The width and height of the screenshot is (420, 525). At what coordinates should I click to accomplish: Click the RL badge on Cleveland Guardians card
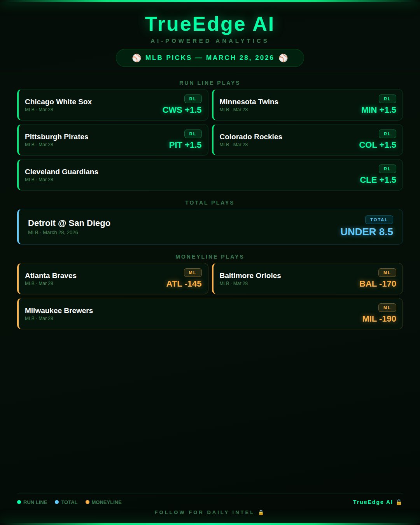coord(387,169)
